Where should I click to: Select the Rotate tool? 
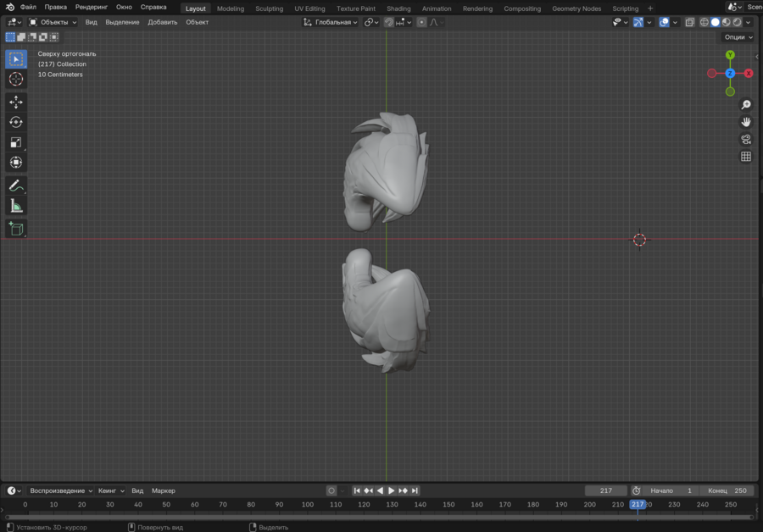pyautogui.click(x=16, y=122)
